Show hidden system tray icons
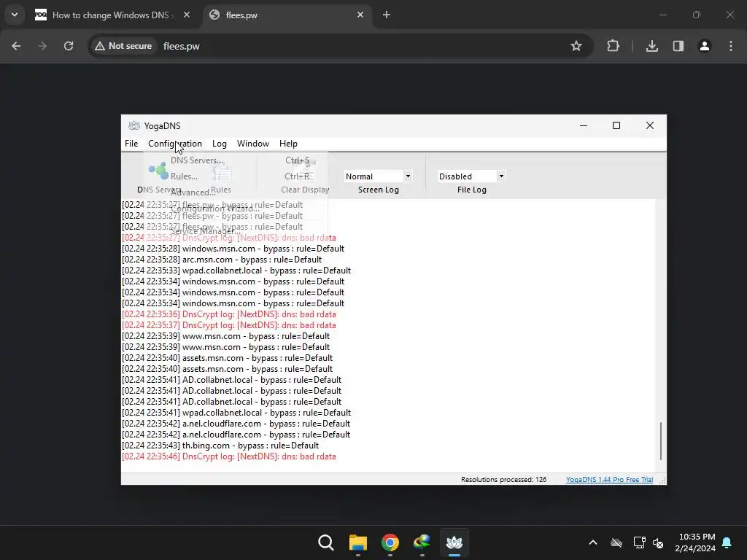 click(593, 542)
